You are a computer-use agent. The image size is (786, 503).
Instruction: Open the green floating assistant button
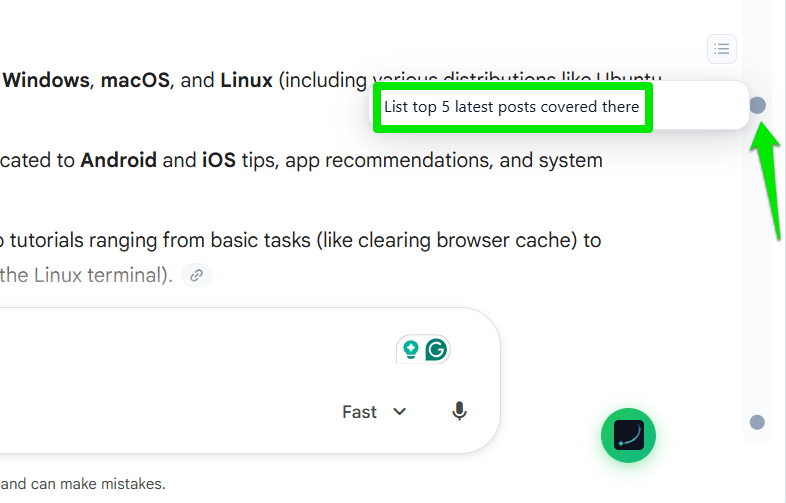click(x=628, y=435)
